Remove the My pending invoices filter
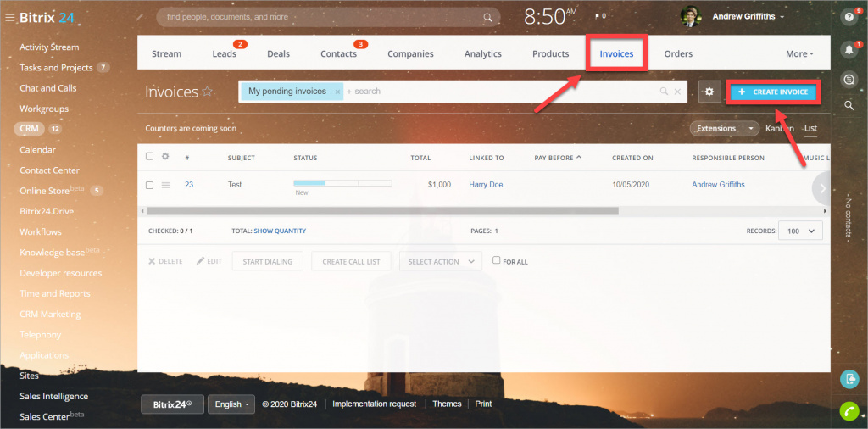The height and width of the screenshot is (429, 868). [x=337, y=92]
